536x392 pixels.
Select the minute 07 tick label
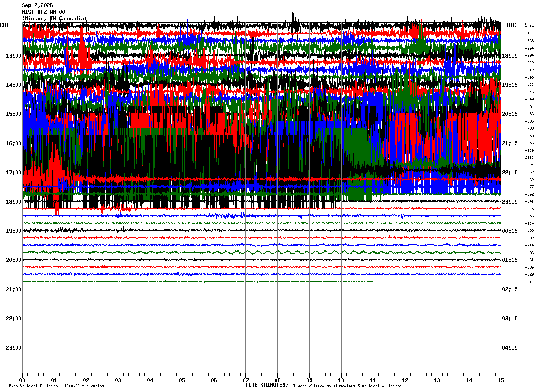pos(245,380)
